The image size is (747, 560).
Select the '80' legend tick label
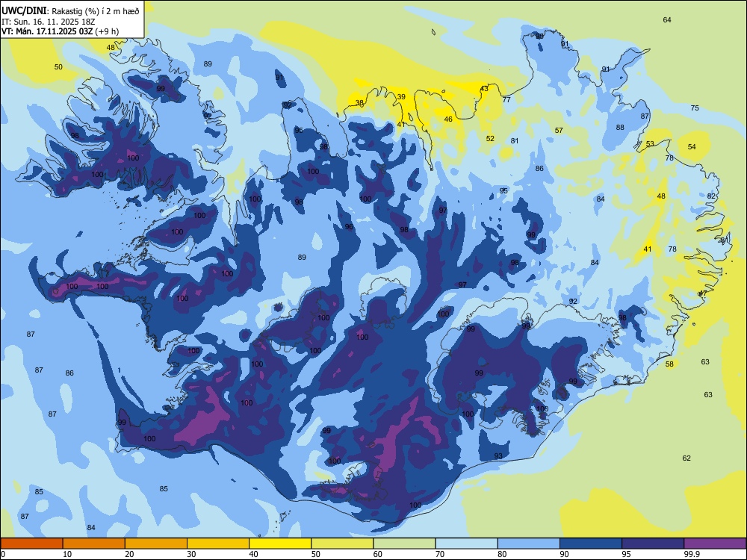[x=502, y=554]
